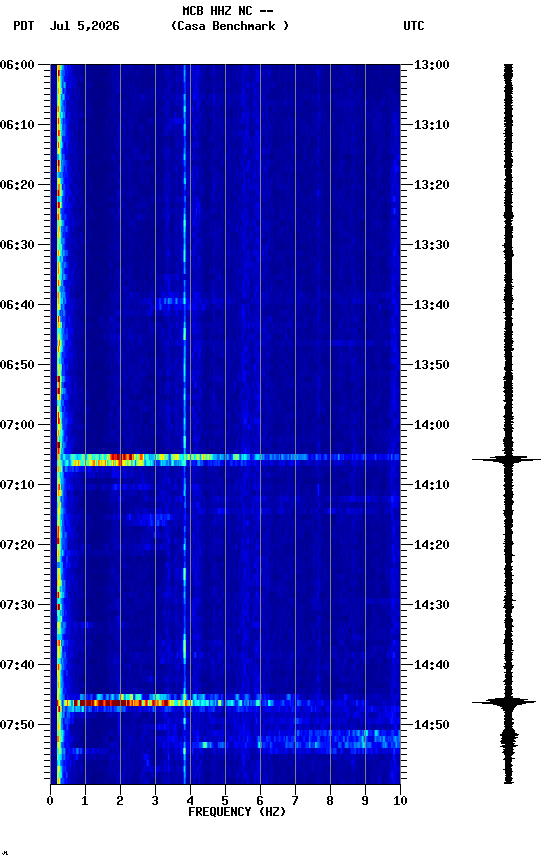Click the '8' frequency axis tick label
Image resolution: width=552 pixels, height=864 pixels.
(x=330, y=801)
